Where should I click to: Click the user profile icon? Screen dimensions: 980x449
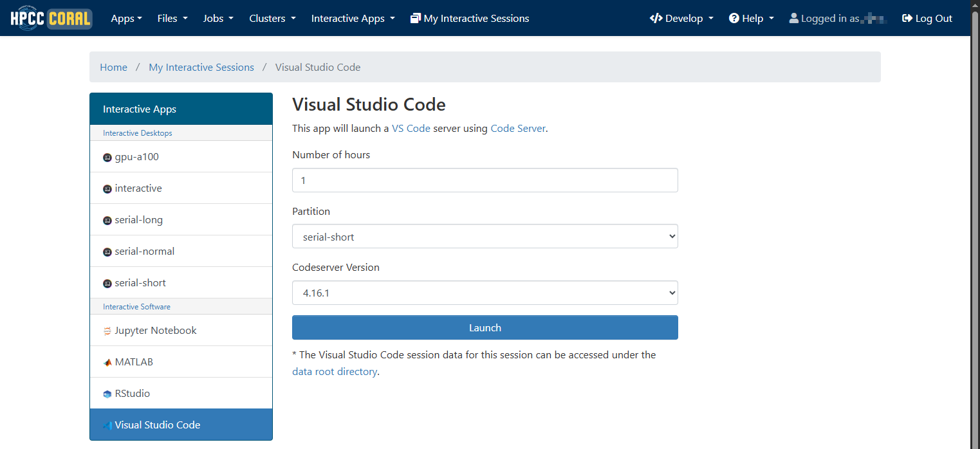pyautogui.click(x=794, y=18)
